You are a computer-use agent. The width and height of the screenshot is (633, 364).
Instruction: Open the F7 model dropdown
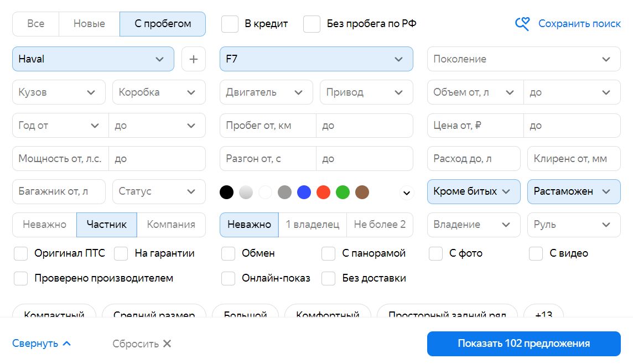click(316, 59)
